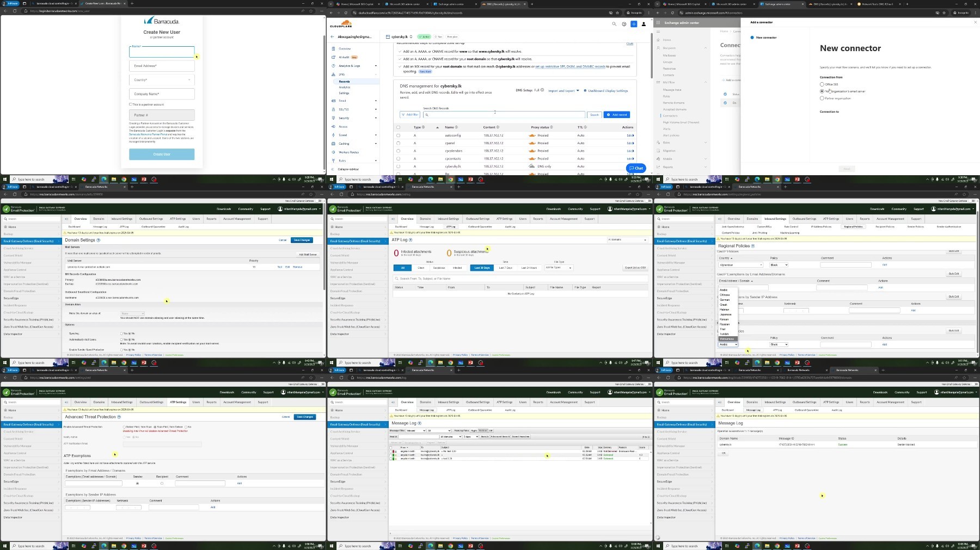Select Your organization's email server radio

coord(822,91)
